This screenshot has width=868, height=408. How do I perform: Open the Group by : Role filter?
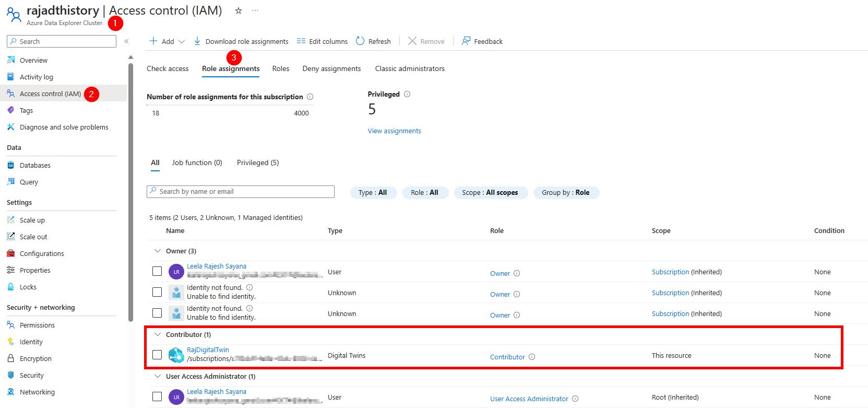[566, 193]
